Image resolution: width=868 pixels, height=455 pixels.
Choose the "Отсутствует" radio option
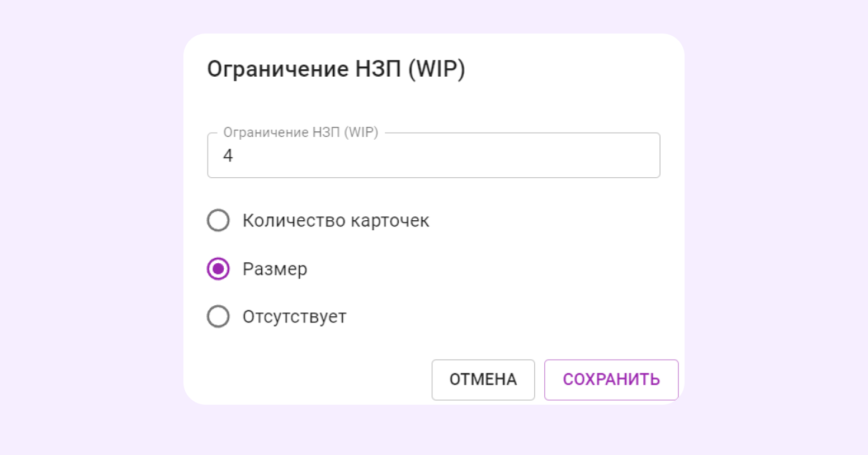click(x=218, y=316)
